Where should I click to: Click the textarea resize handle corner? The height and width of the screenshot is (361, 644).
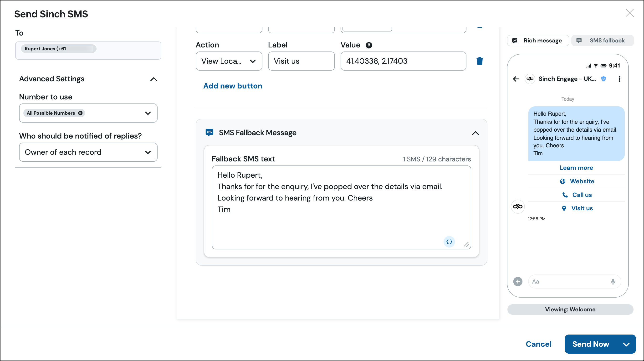(466, 244)
